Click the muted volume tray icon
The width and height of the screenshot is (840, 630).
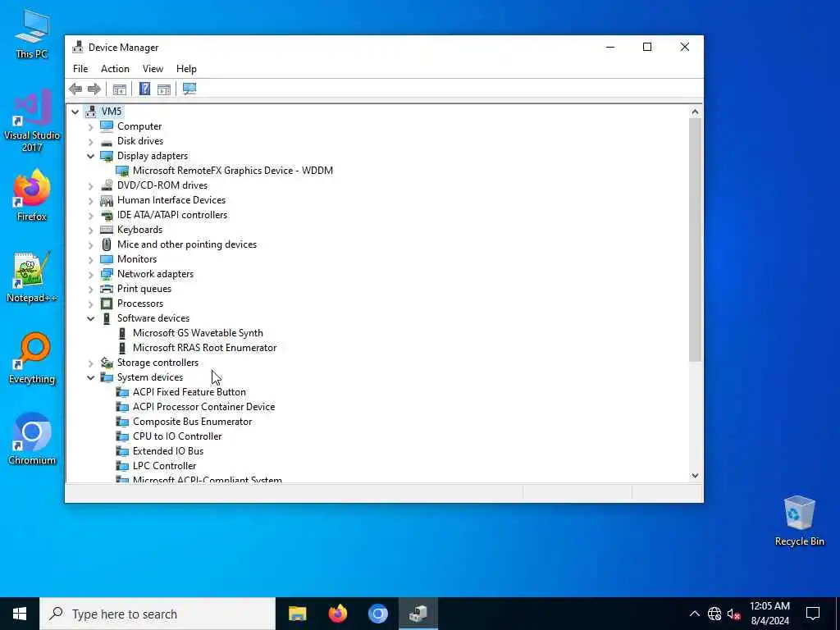[733, 614]
